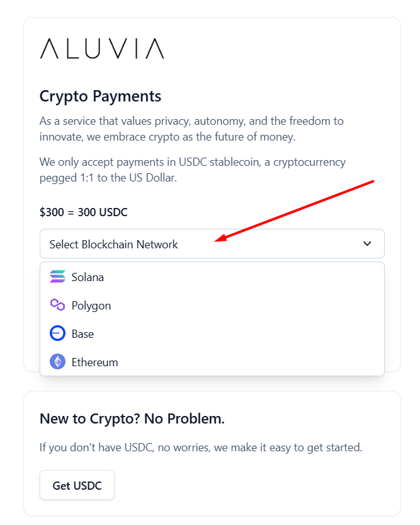This screenshot has height=525, width=420.
Task: Click the Crypto Payments heading
Action: [x=100, y=96]
